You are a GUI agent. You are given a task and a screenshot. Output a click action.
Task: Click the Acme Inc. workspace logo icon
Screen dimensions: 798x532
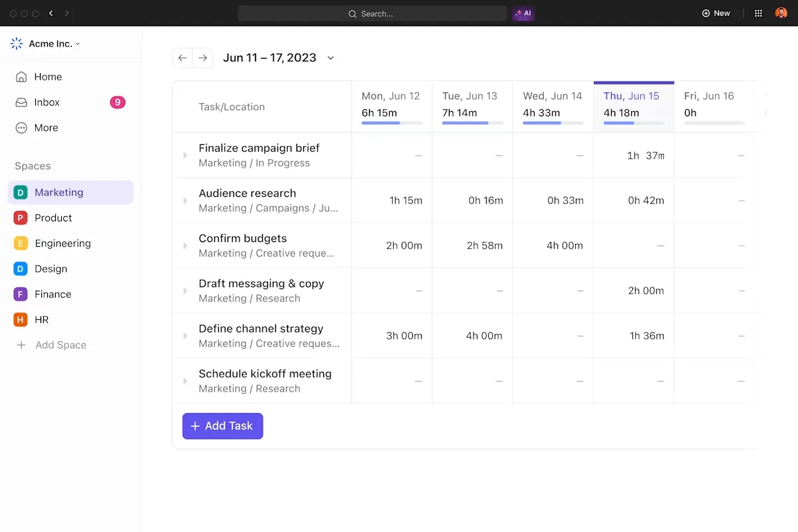tap(17, 44)
